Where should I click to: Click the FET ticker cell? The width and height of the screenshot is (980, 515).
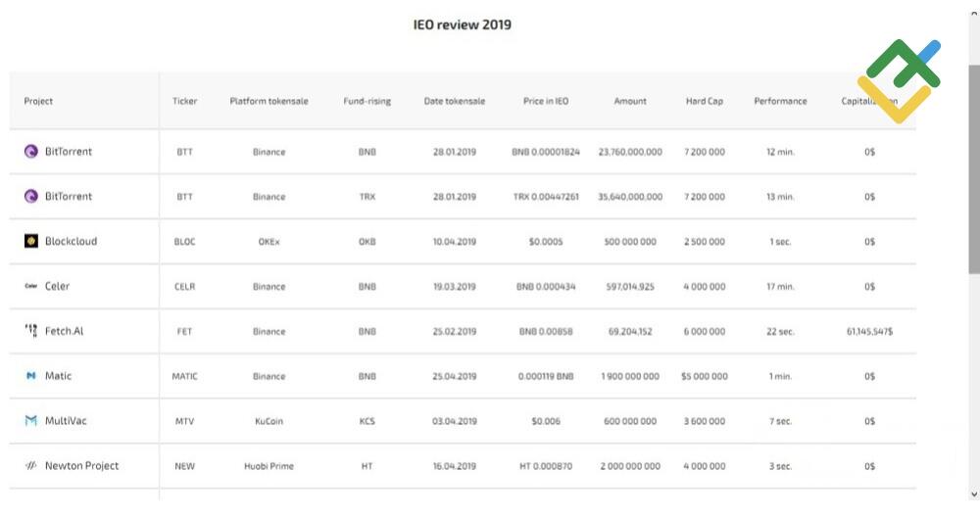pyautogui.click(x=184, y=332)
